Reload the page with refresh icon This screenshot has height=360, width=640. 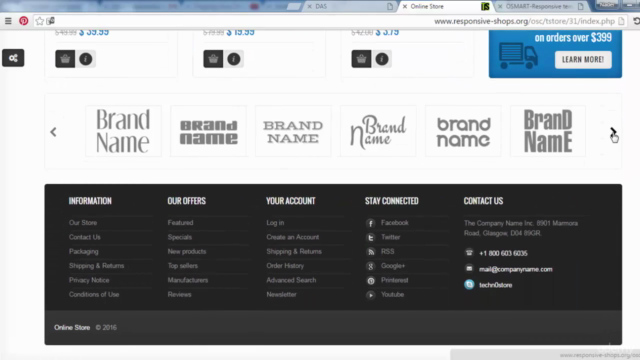[636, 21]
